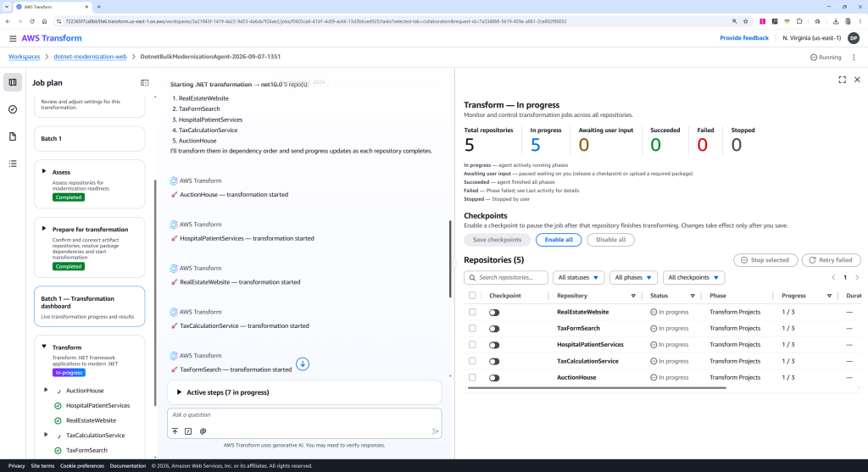Open the DP user account avatar
This screenshot has width=868, height=472.
(x=854, y=38)
